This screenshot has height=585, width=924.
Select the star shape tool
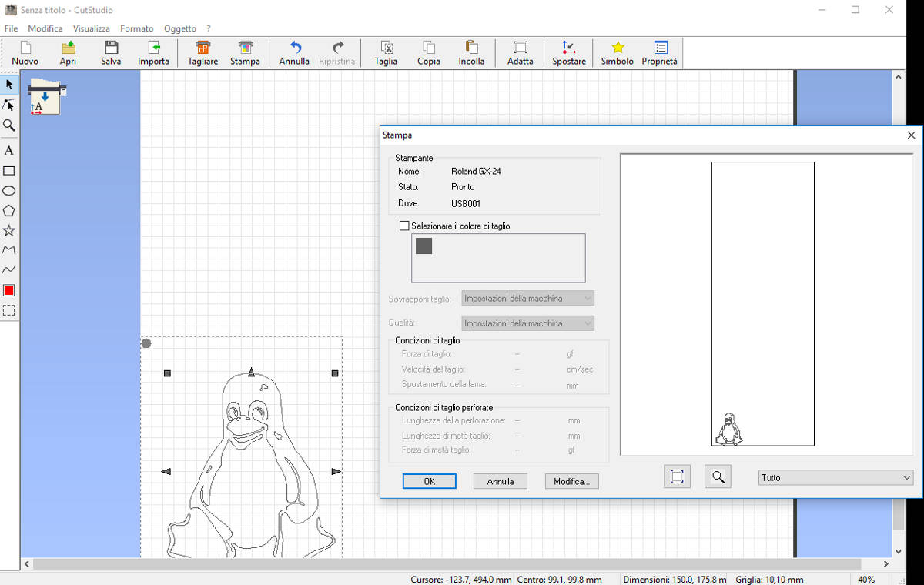[x=9, y=231]
